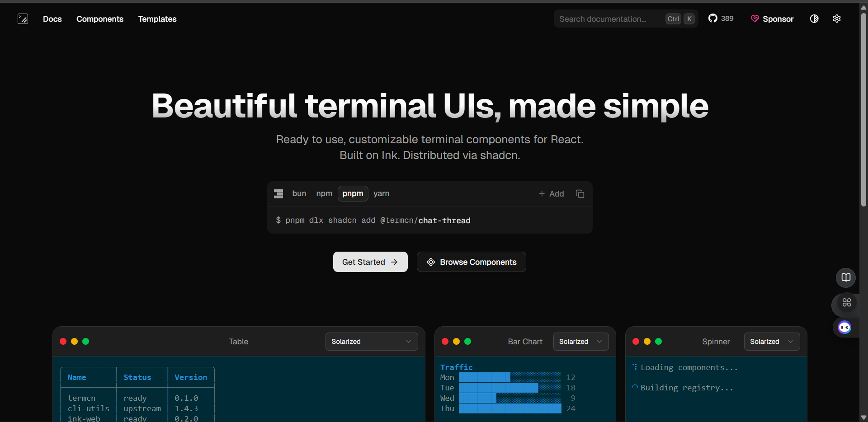The image size is (868, 422).
Task: Click the Loading components text
Action: click(689, 367)
